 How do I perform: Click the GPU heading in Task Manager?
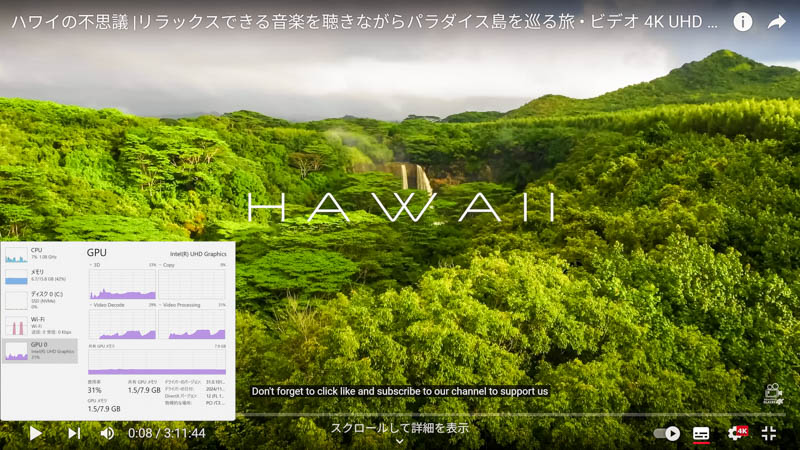[96, 252]
